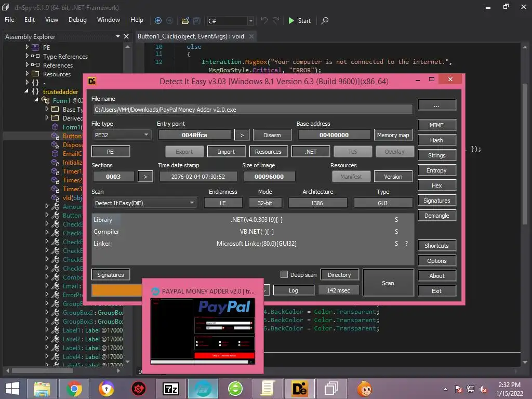The image size is (532, 399).
Task: Click dnSpy save all icon
Action: coord(196,21)
